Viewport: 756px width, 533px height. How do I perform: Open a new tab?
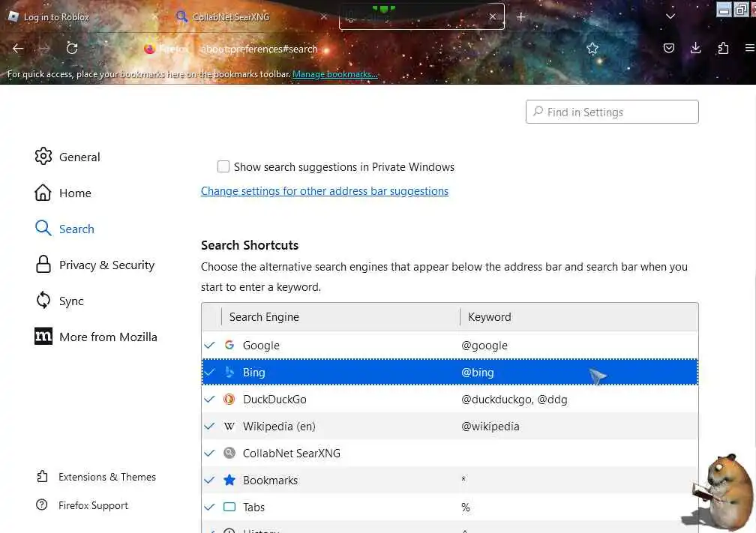521,16
